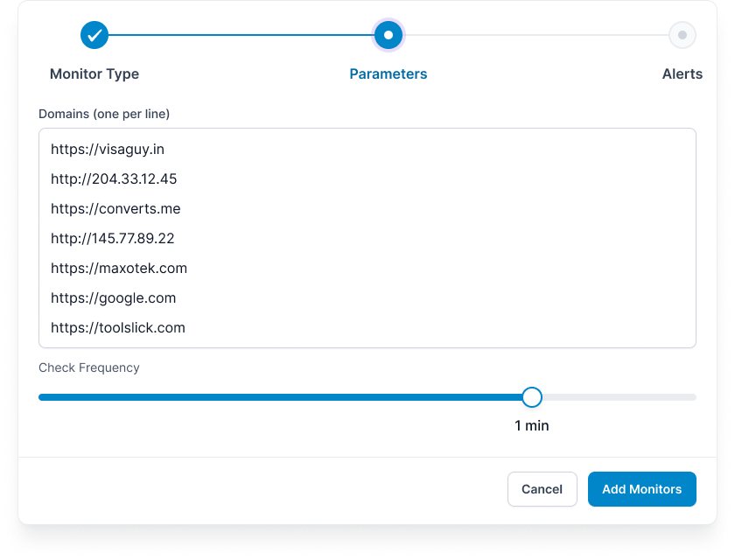Click the inactive Alerts step circle
735x560 pixels.
(682, 35)
